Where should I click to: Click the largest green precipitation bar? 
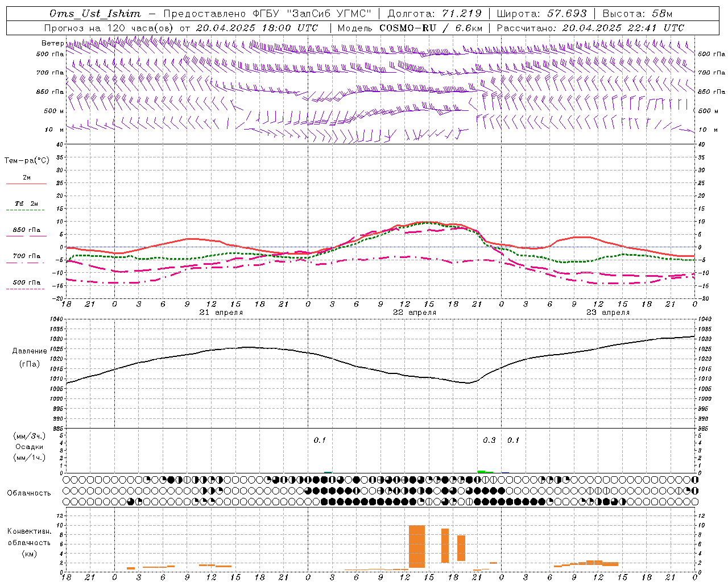[481, 472]
